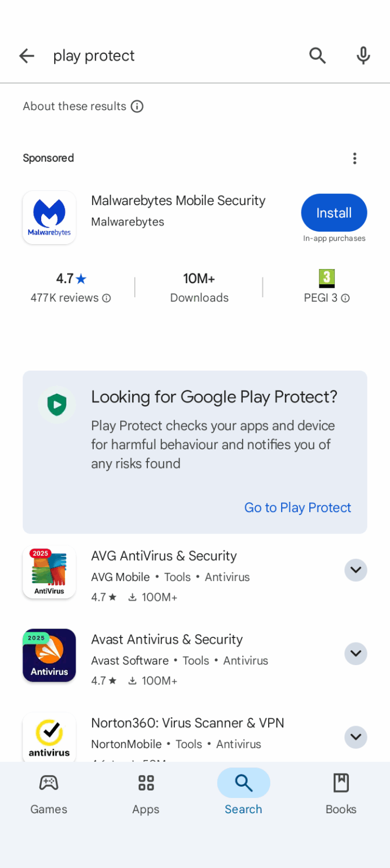This screenshot has height=868, width=390.
Task: Tap Malwarebytes app logo icon
Action: point(49,218)
